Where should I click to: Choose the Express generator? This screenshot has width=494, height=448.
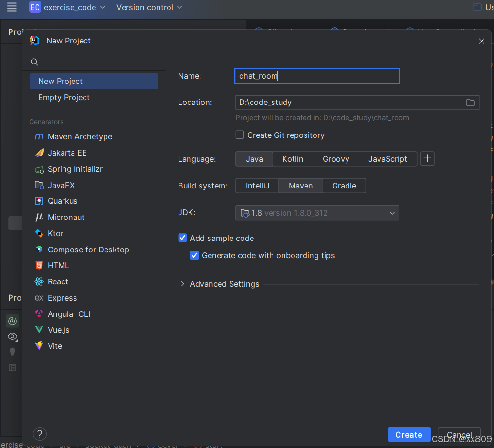click(x=55, y=298)
